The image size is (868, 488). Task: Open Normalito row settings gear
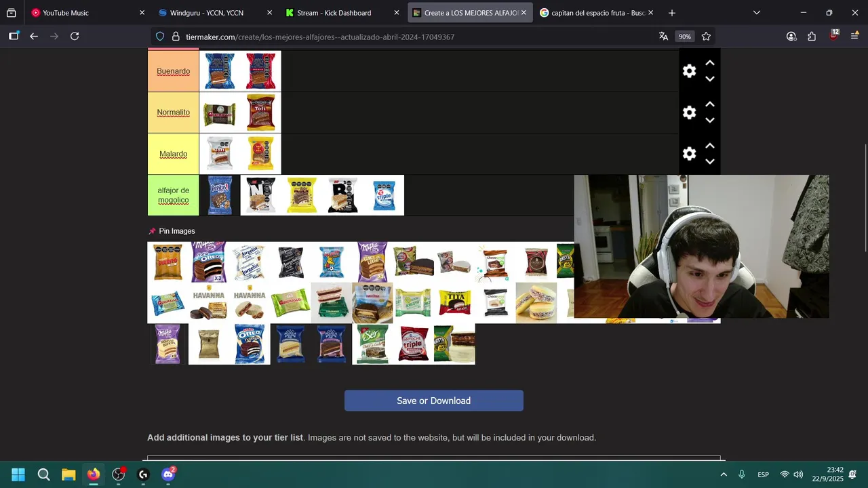click(689, 113)
